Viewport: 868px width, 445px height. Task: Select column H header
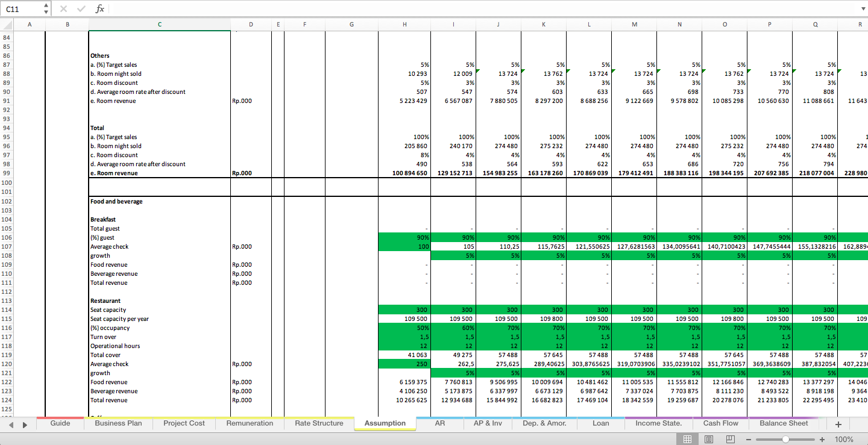(x=404, y=25)
